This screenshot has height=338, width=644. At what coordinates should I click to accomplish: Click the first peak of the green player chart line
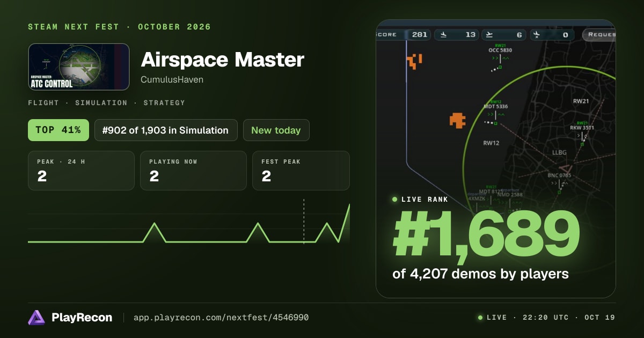coord(155,224)
